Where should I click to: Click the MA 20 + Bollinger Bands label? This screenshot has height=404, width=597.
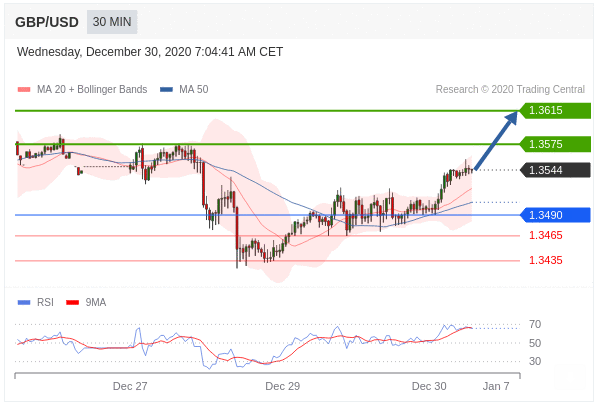92,89
